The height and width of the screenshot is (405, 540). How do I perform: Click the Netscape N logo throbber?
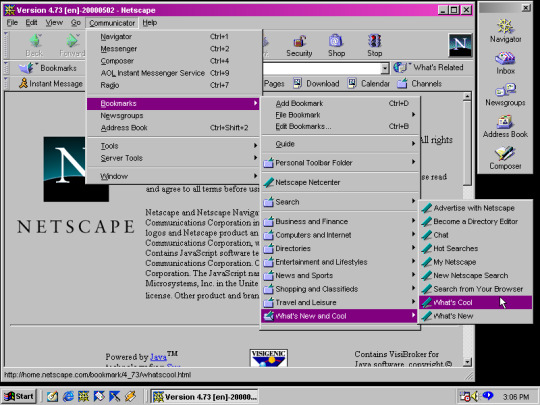(x=460, y=45)
